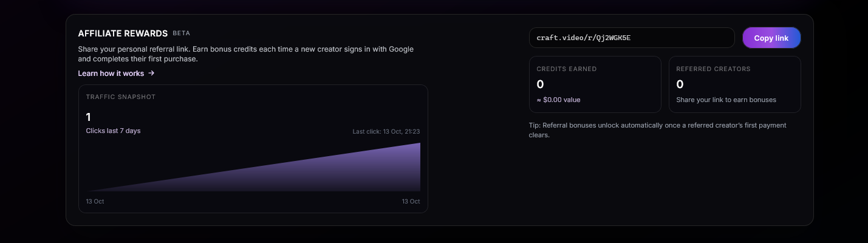Click the CREDITS EARNED card label
This screenshot has height=243, width=868.
coord(566,69)
